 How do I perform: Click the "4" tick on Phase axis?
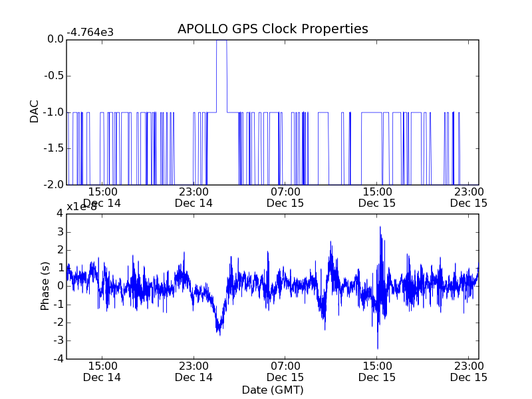pyautogui.click(x=60, y=213)
